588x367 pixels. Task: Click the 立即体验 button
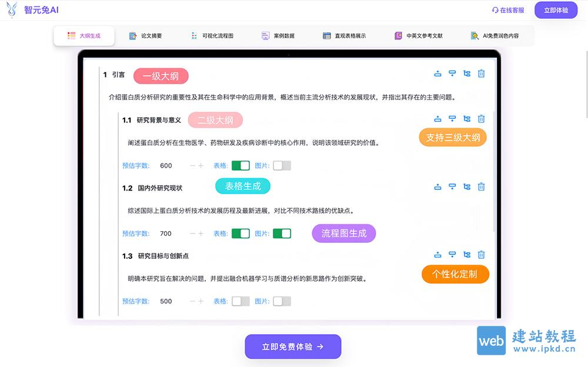pyautogui.click(x=555, y=10)
